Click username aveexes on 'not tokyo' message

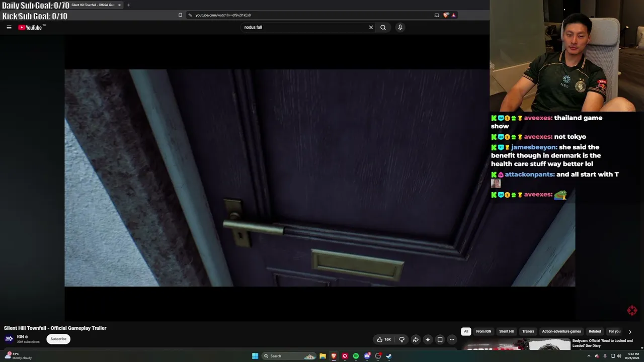pos(537,137)
